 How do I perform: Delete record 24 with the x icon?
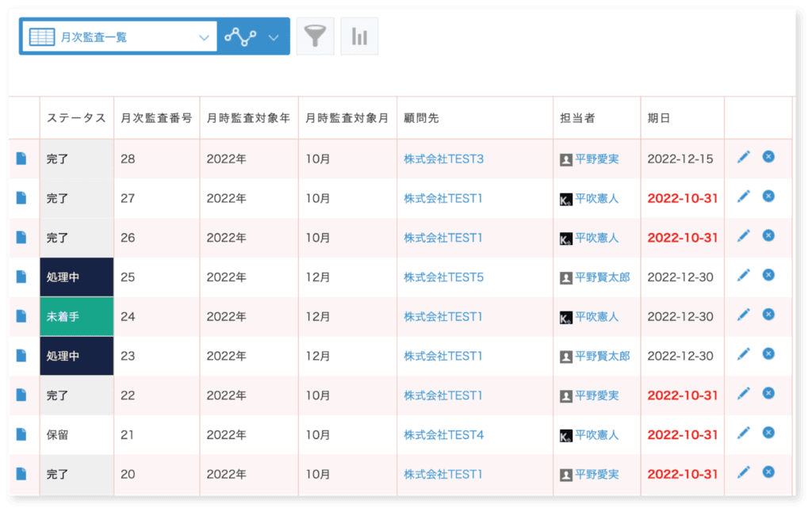click(768, 314)
